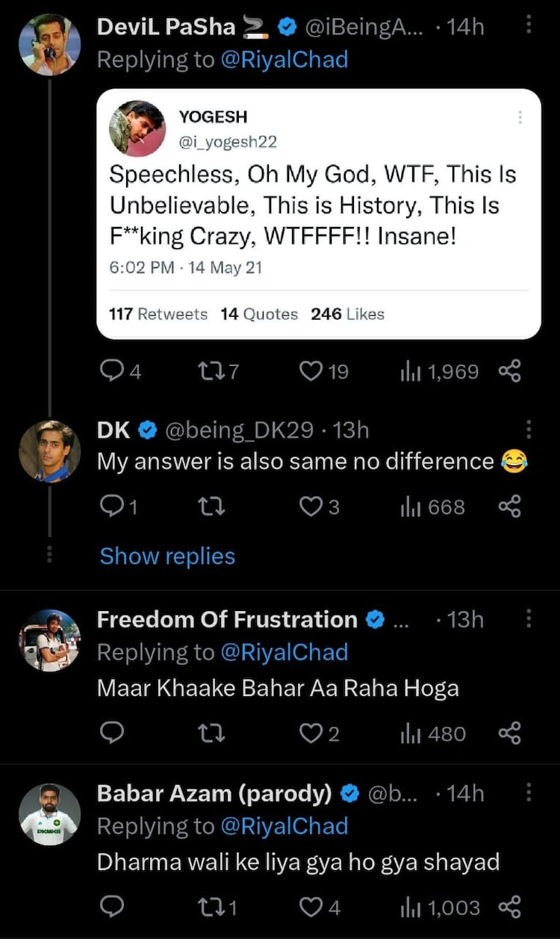Open the @being_DK29 profile handle
560x939 pixels.
click(x=240, y=430)
